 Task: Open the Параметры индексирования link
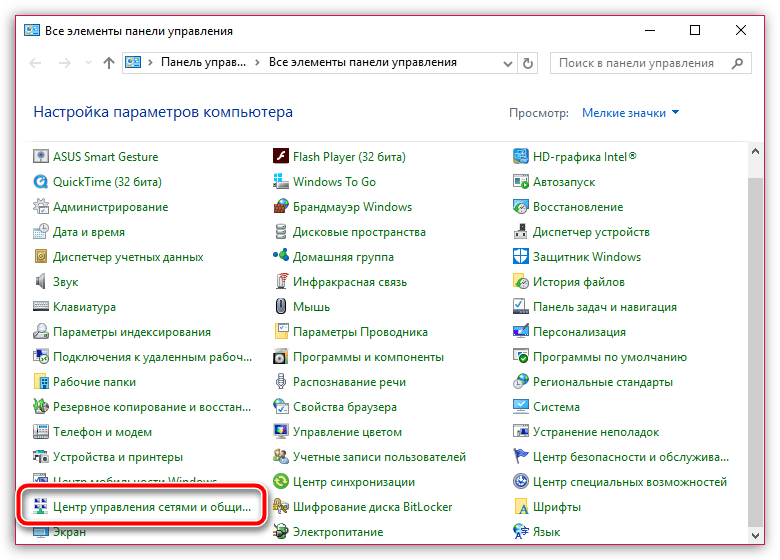tap(132, 332)
